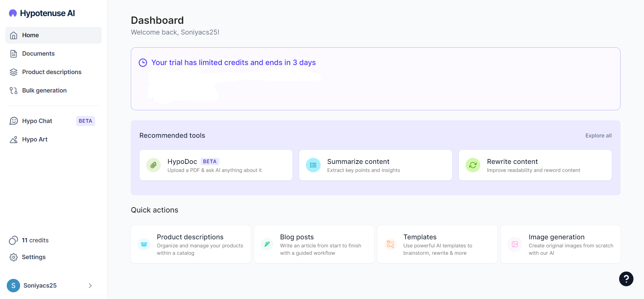This screenshot has width=644, height=299.
Task: Click 'Extract key points and insights' text
Action: coord(364,170)
